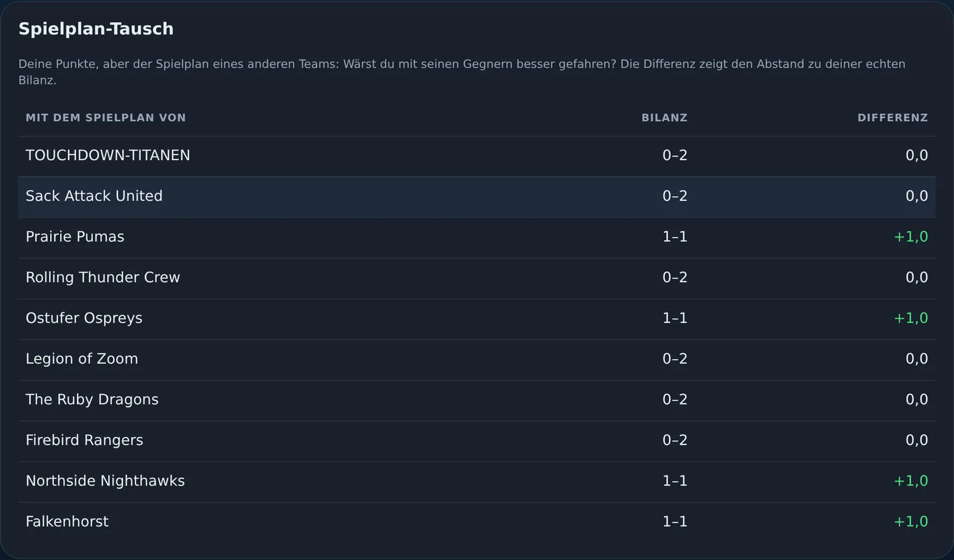Screen dimensions: 954x560
Task: Select the Rolling Thunder Crew team name
Action: [x=103, y=278]
